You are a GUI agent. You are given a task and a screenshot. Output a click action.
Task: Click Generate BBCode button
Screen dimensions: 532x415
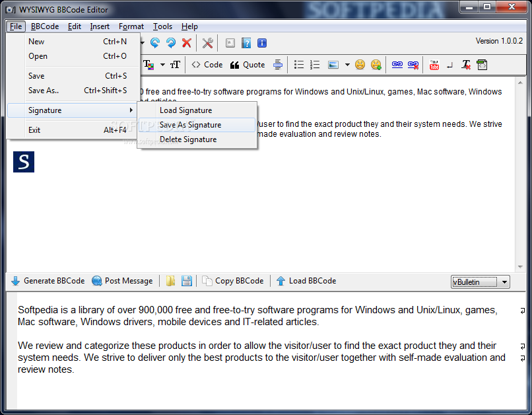48,281
